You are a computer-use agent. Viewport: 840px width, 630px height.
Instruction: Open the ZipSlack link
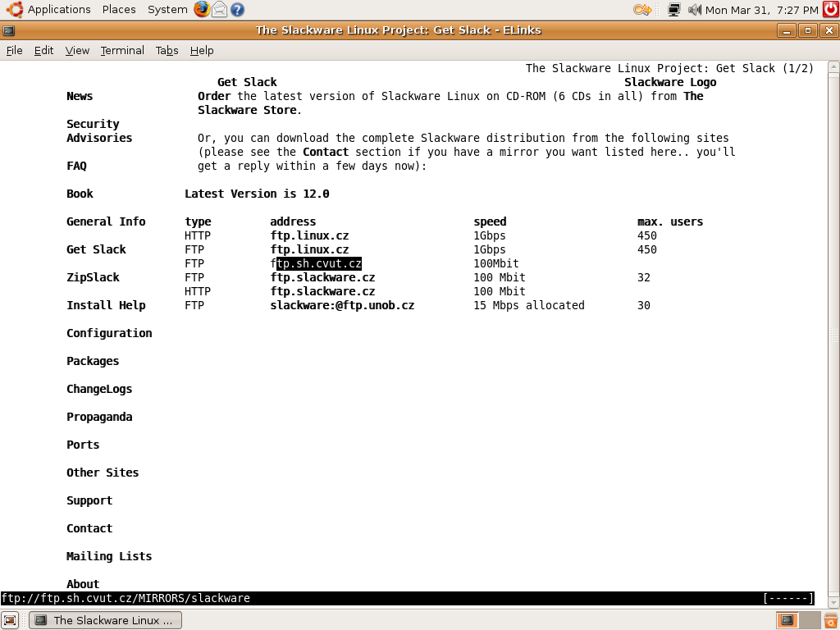point(94,277)
